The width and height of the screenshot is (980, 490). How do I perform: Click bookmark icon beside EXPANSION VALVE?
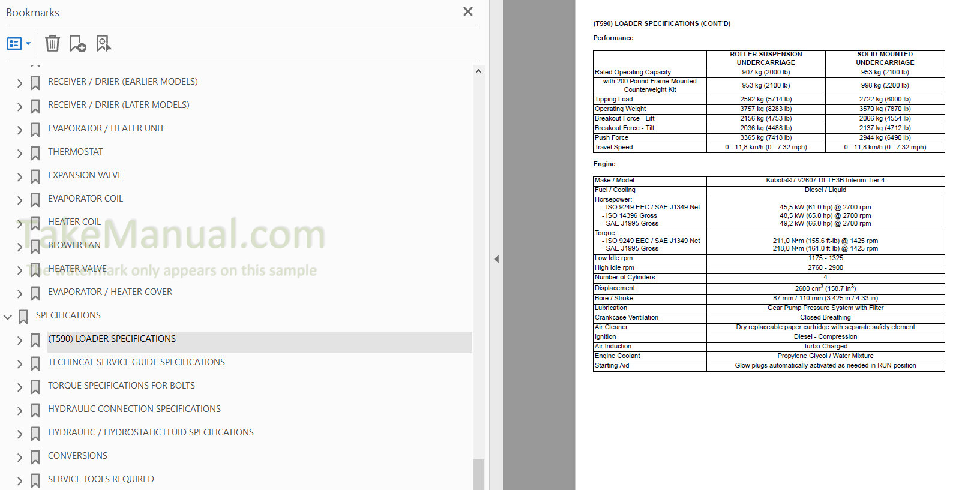(35, 177)
